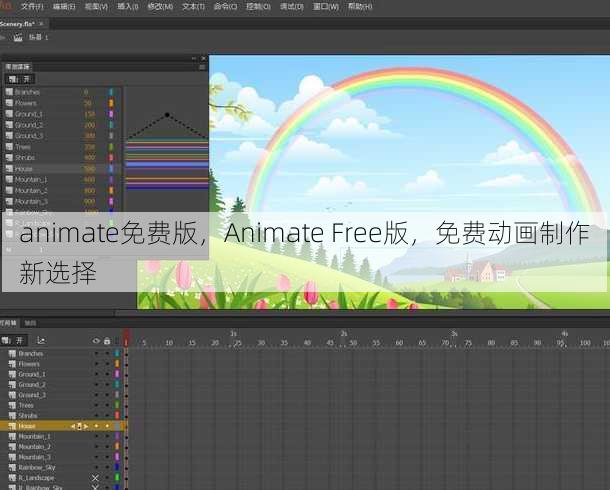Go to next keyframe on House layer
The height and width of the screenshot is (490, 610).
click(86, 426)
